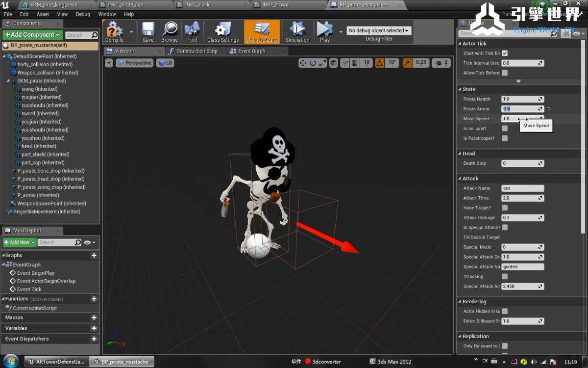Open the My Blueprint view options eye dropdown
The image size is (588, 368).
tap(90, 242)
